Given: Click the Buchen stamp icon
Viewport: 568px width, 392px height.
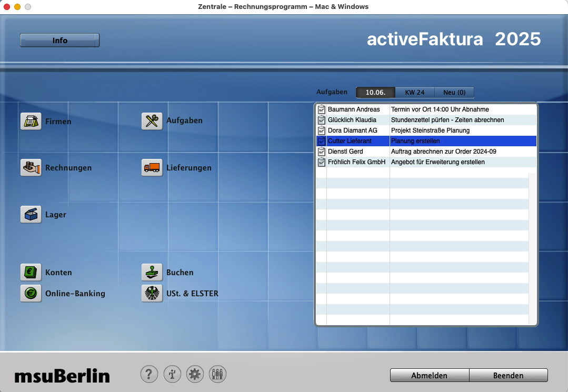Looking at the screenshot, I should point(152,273).
